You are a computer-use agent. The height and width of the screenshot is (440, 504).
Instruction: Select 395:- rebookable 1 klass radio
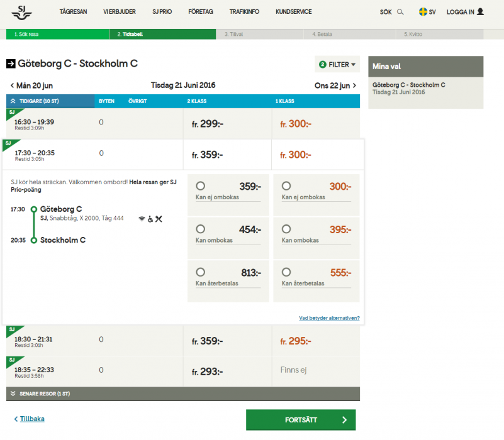(286, 229)
